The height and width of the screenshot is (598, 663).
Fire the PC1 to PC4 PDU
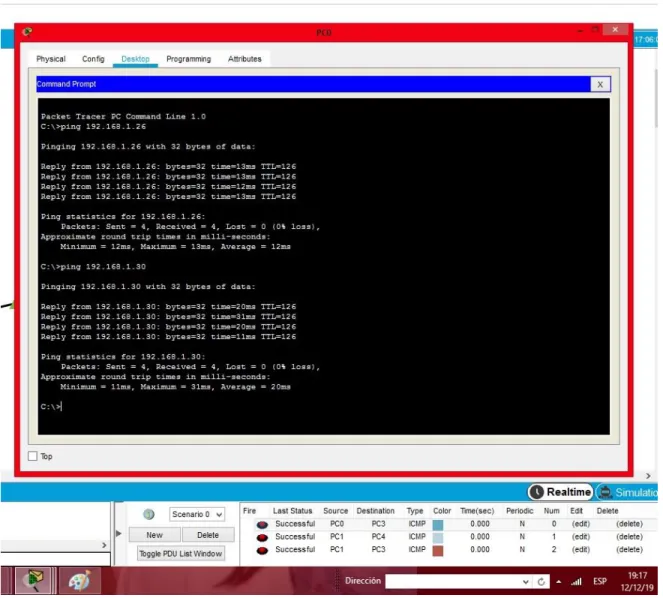262,537
